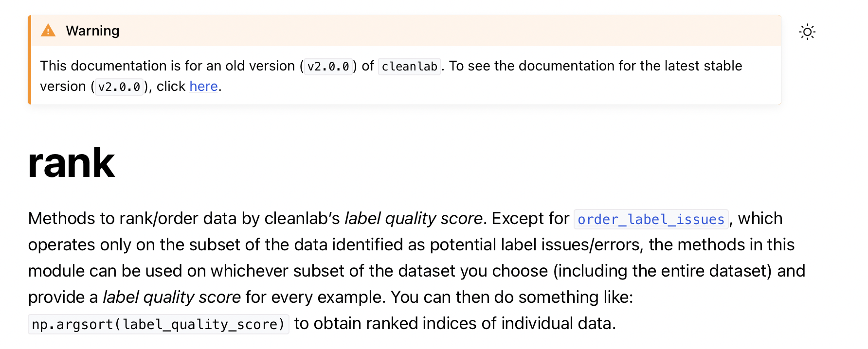Select the first v2.0.0 version badge

point(328,66)
